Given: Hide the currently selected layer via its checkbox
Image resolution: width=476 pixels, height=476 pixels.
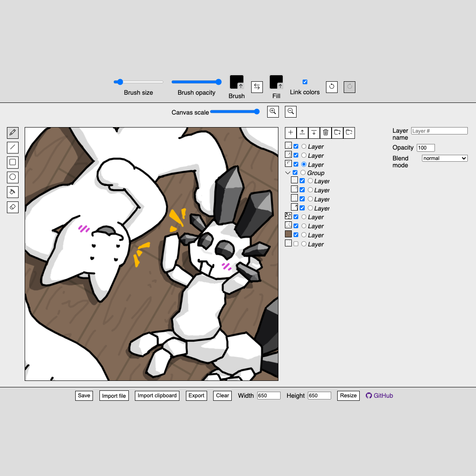Looking at the screenshot, I should [x=296, y=164].
